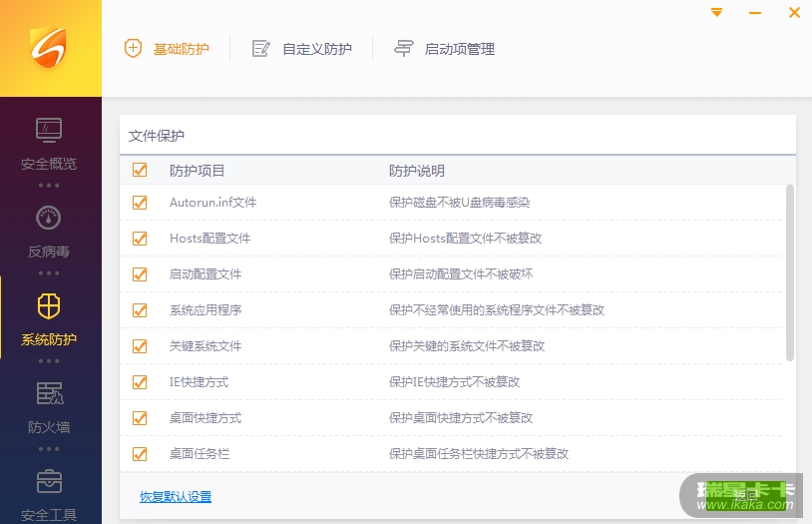Screen dimensions: 812x524
Task: Click the 防护说明 column header
Action: pos(417,171)
